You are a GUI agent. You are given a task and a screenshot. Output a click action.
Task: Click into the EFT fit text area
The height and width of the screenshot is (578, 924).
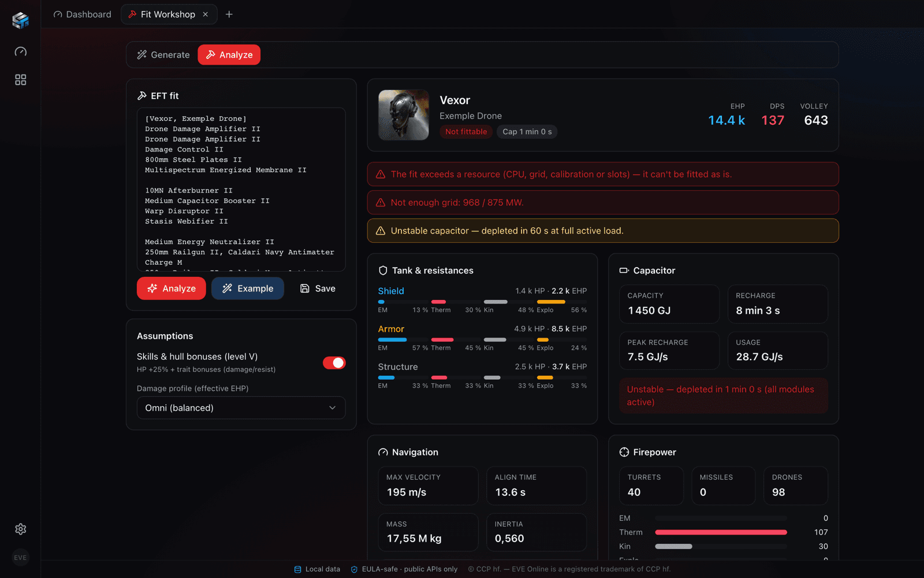pyautogui.click(x=241, y=190)
